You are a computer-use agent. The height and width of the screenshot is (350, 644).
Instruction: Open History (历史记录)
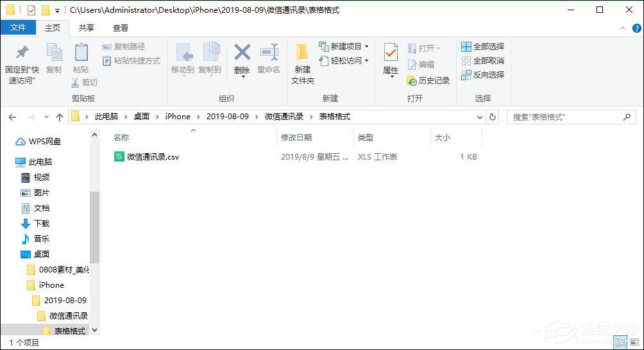click(x=428, y=80)
